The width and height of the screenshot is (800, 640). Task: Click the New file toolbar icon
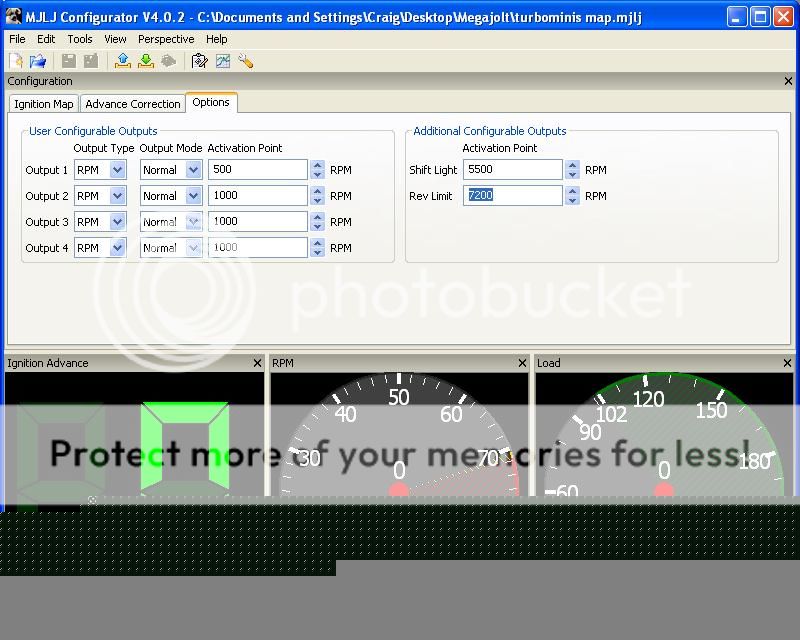(16, 61)
